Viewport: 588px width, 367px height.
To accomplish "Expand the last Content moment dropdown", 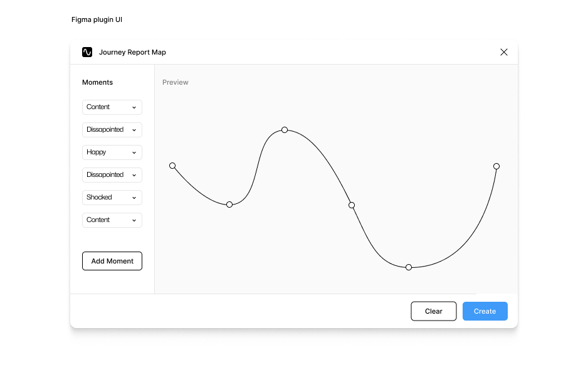I will click(x=112, y=220).
